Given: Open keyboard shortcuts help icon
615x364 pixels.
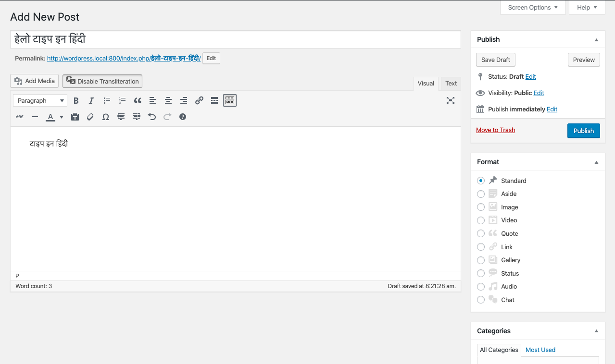Looking at the screenshot, I should coord(183,117).
